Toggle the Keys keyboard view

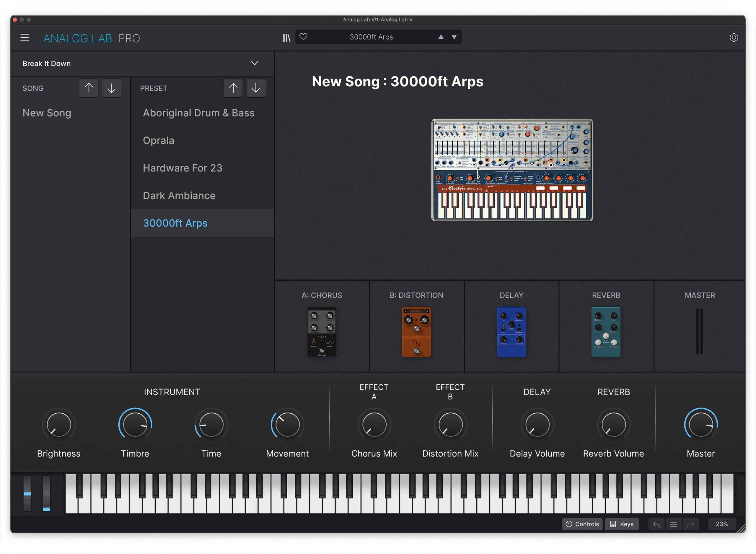click(x=622, y=524)
